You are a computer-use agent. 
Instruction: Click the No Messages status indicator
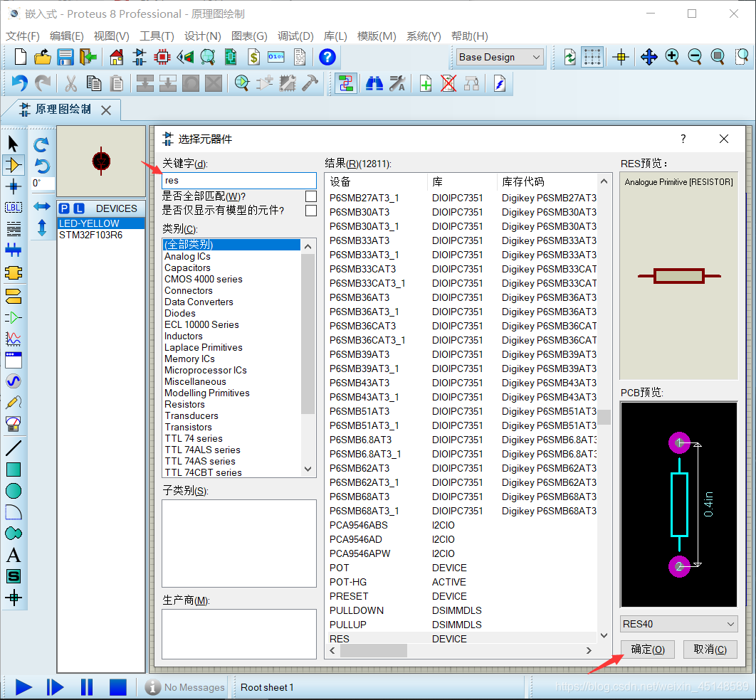click(185, 687)
